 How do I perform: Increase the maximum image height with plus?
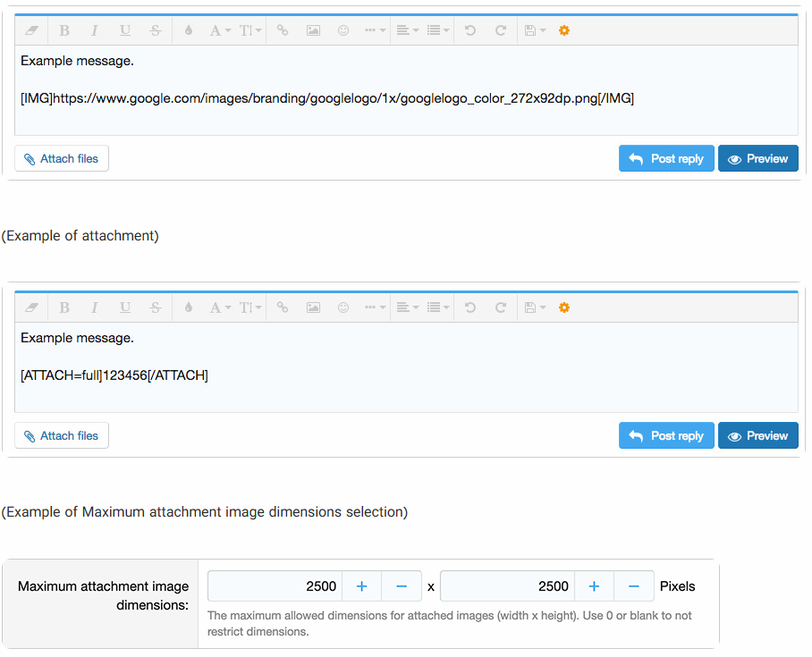(594, 586)
